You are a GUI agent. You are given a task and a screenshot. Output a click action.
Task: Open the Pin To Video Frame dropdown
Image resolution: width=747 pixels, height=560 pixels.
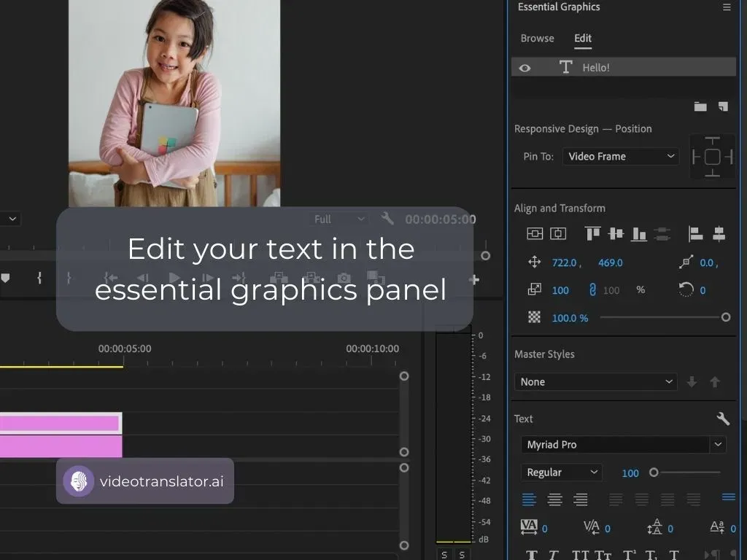tap(620, 156)
